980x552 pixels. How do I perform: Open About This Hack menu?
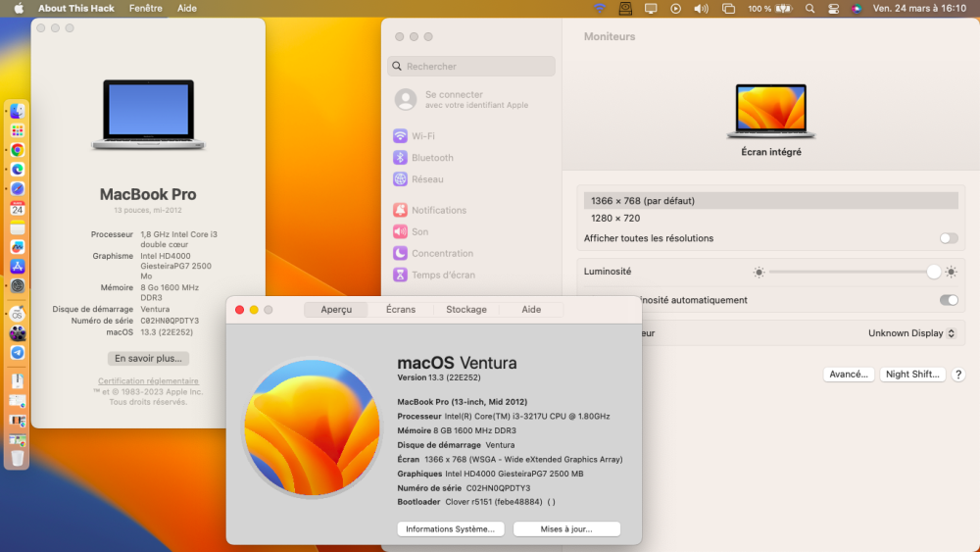pyautogui.click(x=76, y=8)
